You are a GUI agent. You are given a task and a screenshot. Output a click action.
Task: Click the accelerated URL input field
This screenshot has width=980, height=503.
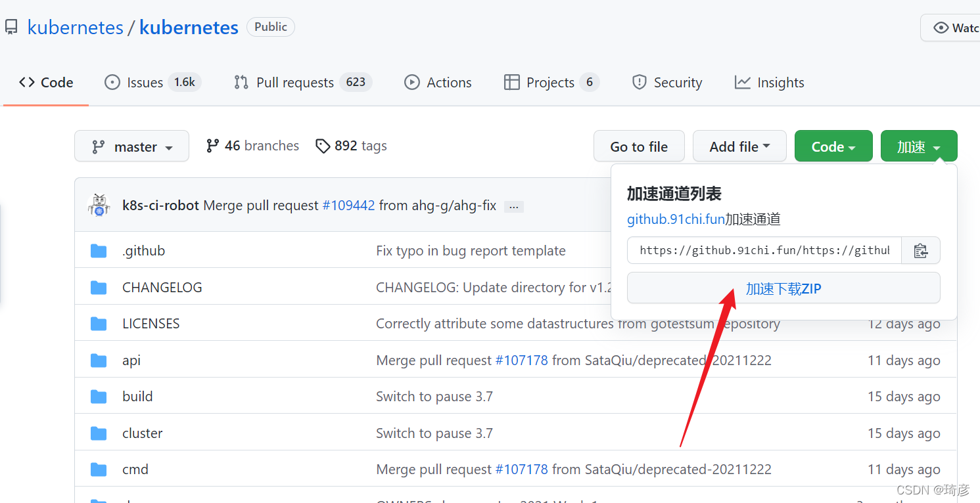(764, 250)
